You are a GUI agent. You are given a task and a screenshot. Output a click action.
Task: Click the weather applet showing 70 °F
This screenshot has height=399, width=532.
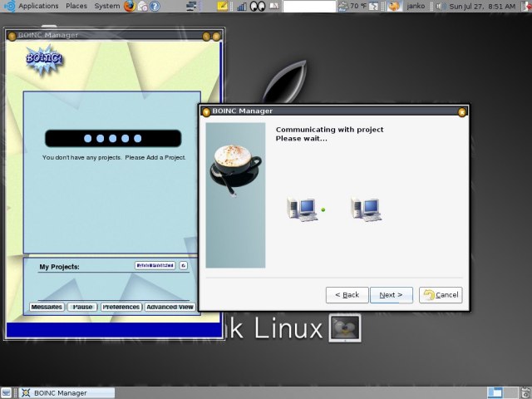pyautogui.click(x=352, y=6)
